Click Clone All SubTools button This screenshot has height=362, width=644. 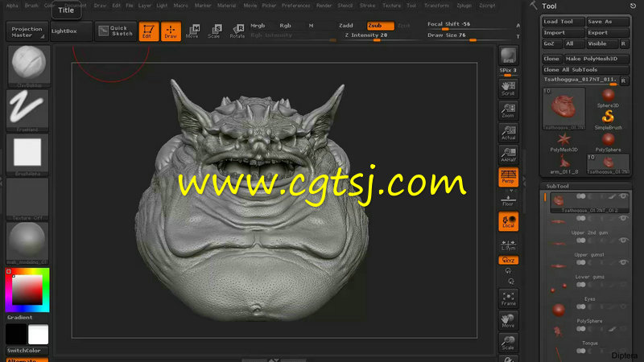585,70
